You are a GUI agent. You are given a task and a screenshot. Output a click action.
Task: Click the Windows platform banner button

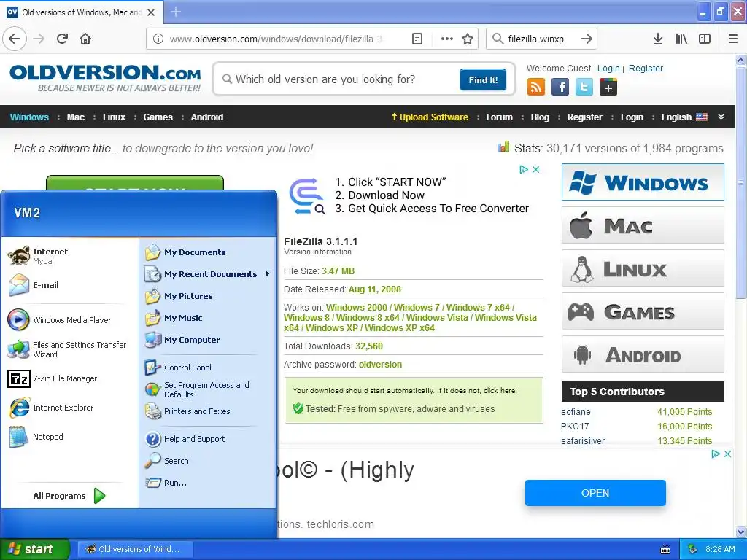click(643, 182)
